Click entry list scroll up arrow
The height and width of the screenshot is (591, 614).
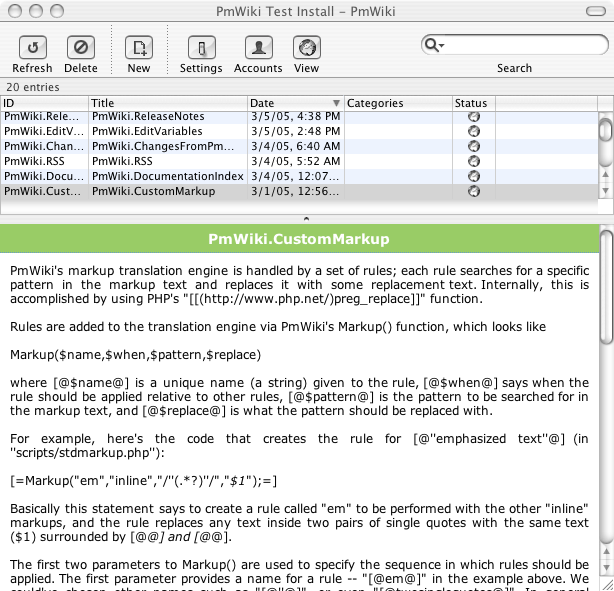pyautogui.click(x=605, y=174)
